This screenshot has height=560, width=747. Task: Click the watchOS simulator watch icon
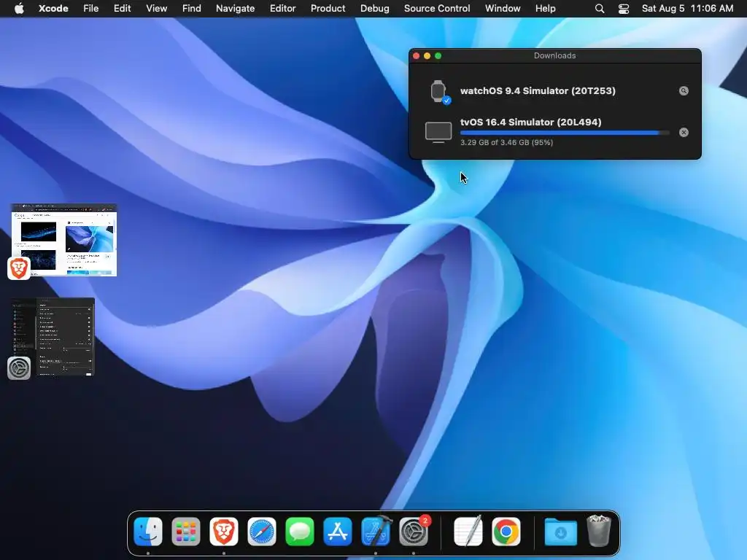(438, 91)
